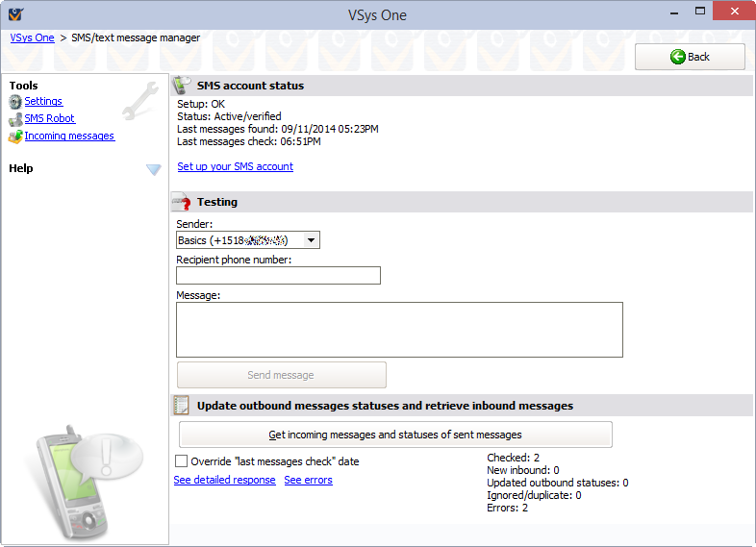
Task: Open the Incoming messages link
Action: point(69,136)
